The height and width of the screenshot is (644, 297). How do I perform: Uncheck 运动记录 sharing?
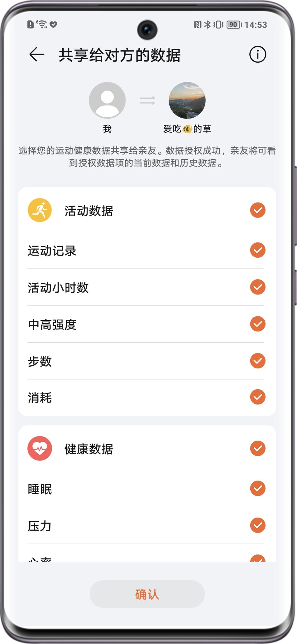click(x=258, y=250)
